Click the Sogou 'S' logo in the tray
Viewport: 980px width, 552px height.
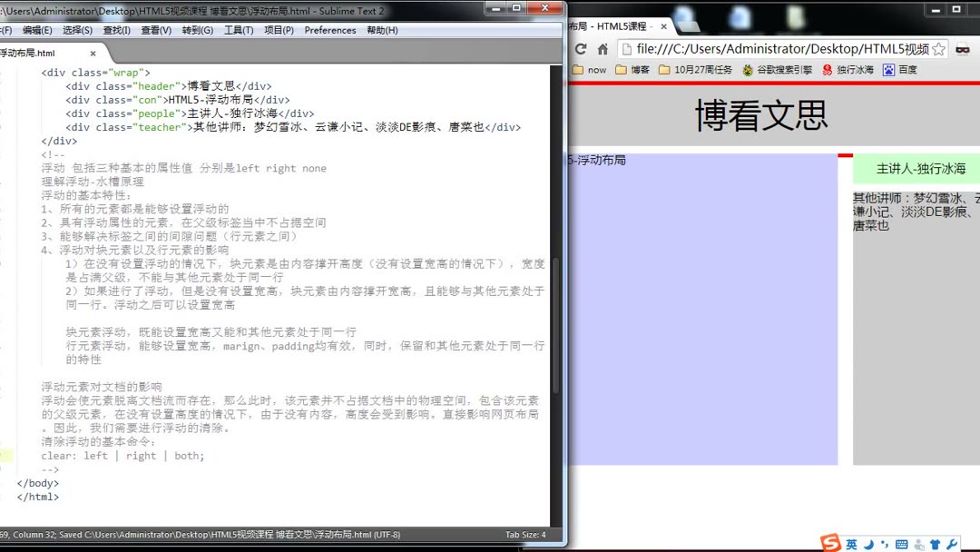pos(829,543)
